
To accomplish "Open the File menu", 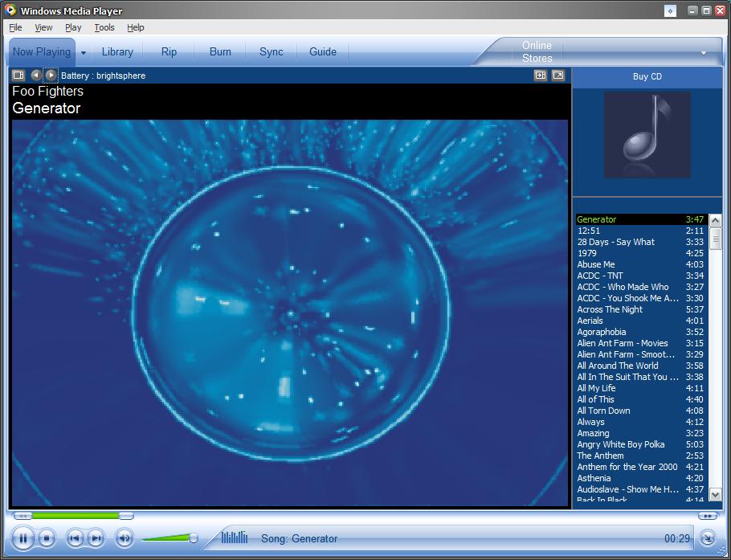I will click(15, 27).
